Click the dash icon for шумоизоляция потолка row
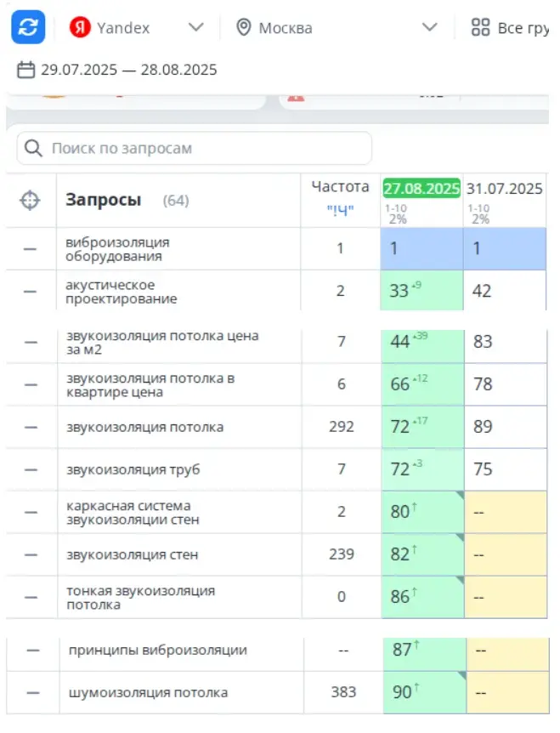560x733 pixels. 32,693
